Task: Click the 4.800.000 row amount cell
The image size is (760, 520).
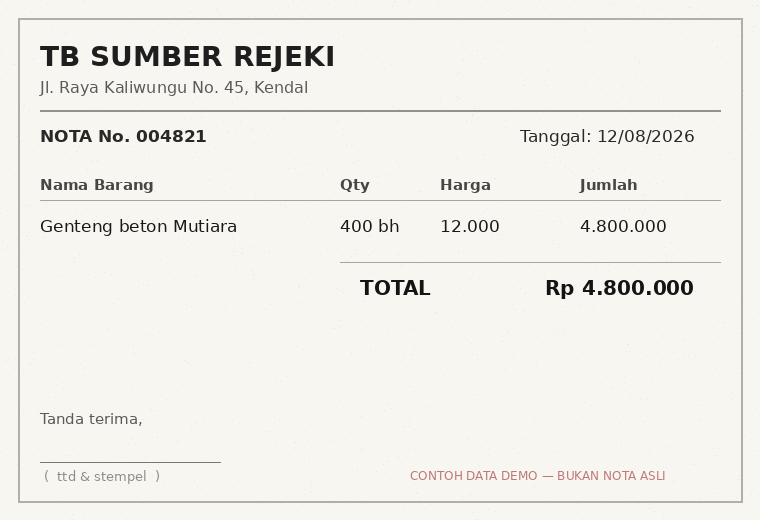Action: (x=623, y=226)
